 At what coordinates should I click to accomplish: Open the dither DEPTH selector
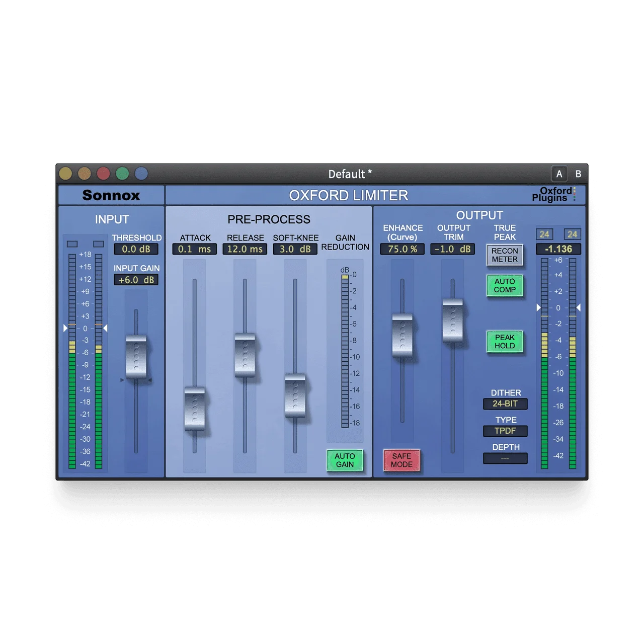coord(506,458)
